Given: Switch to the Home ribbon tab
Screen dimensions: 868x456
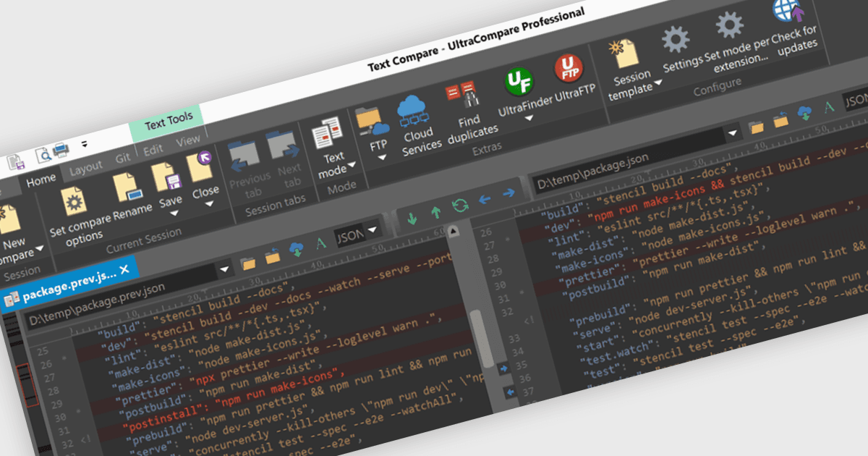Looking at the screenshot, I should pos(41,181).
